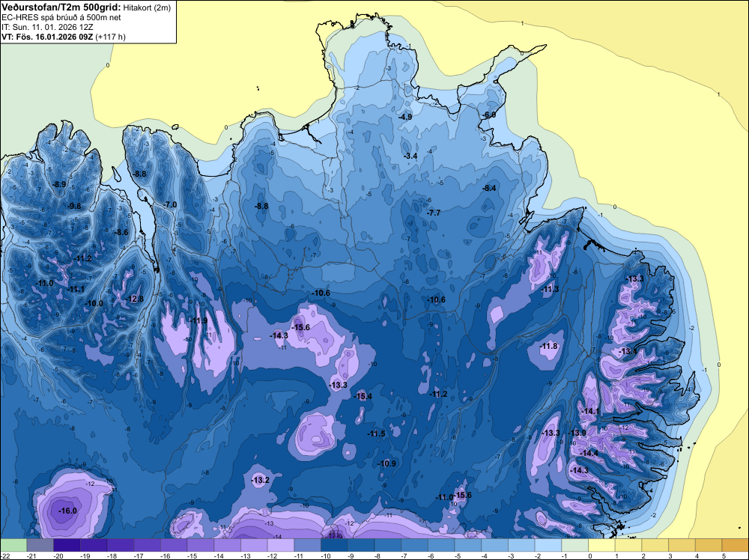
Task: Click the legend swatch between -10 and -9
Action: [x=334, y=545]
